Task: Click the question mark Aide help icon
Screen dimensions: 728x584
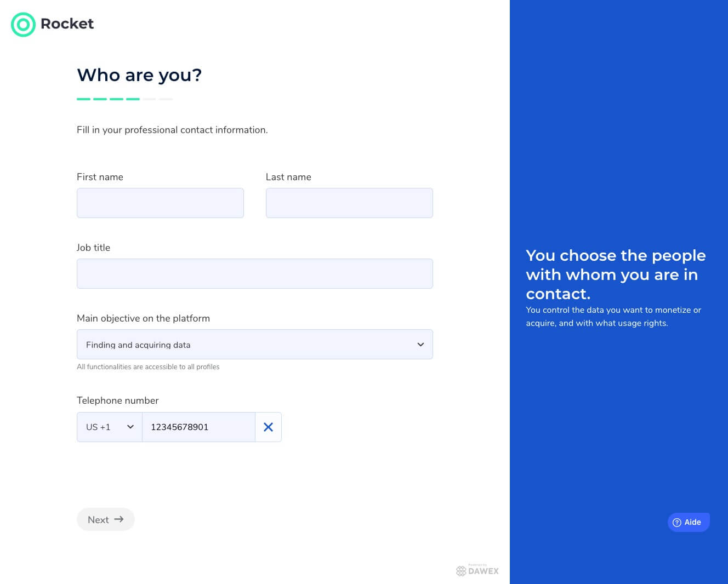Action: coord(677,523)
